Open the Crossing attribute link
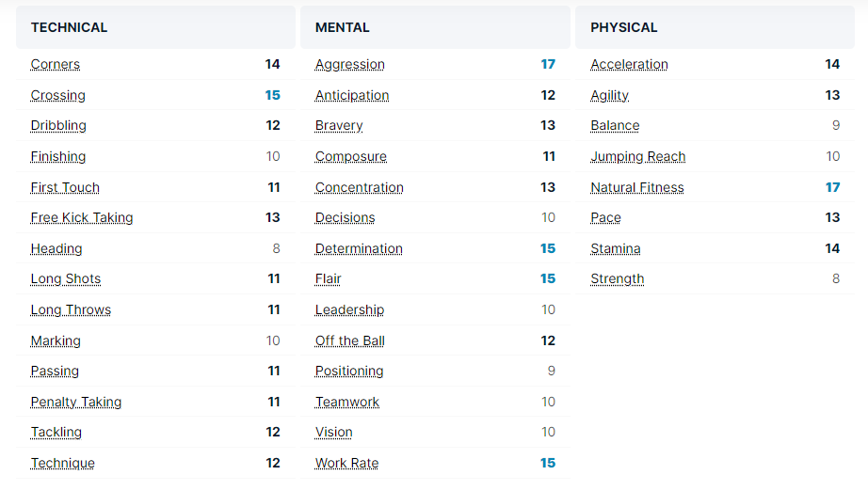 pos(58,96)
